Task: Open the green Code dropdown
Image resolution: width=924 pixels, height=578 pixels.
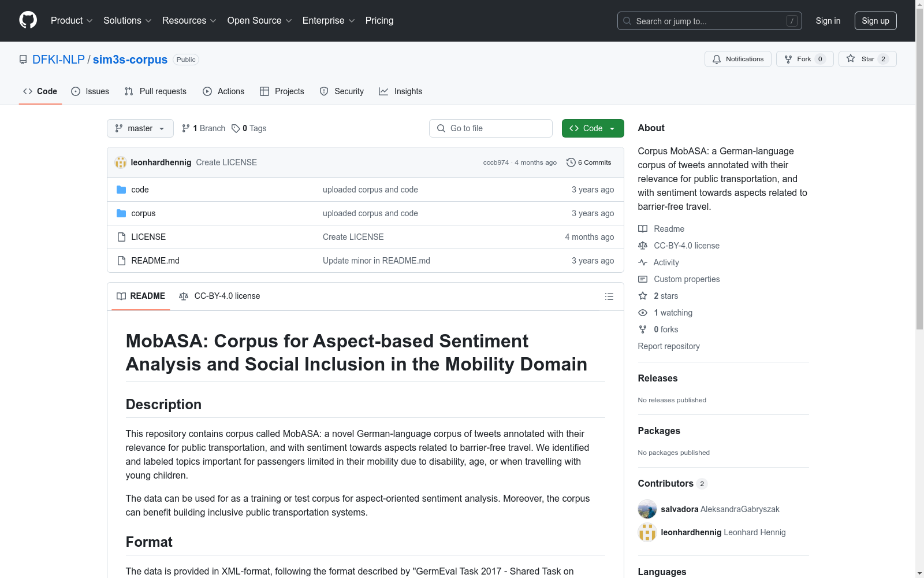Action: (593, 128)
